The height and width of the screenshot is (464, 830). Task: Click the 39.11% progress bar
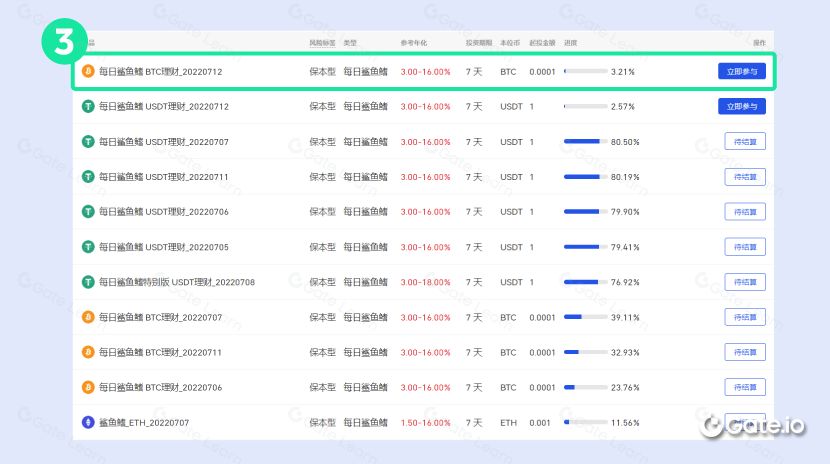pos(586,317)
